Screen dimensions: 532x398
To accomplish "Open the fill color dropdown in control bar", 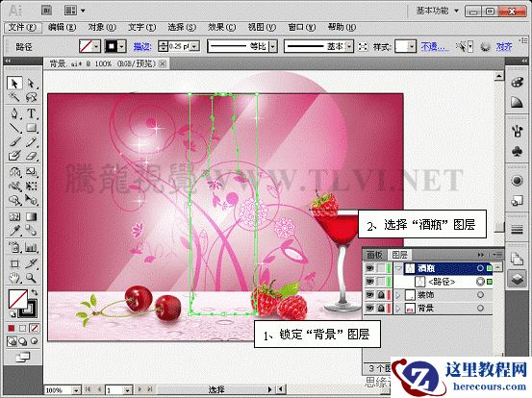I will click(96, 46).
